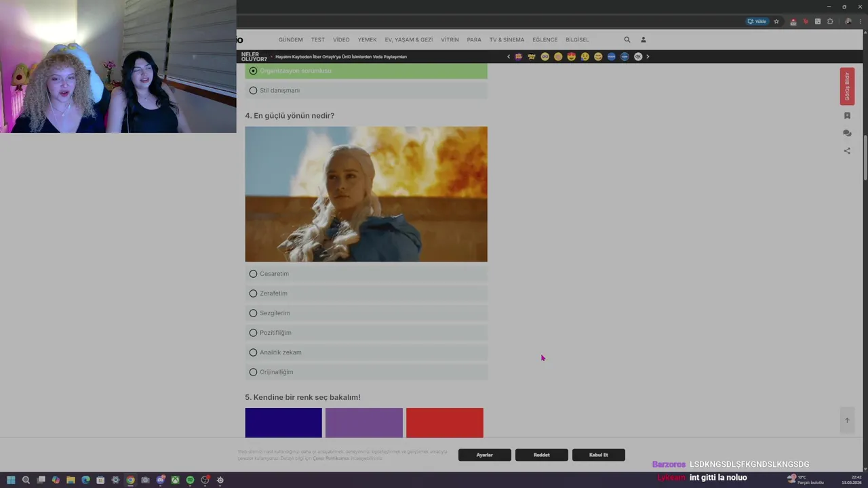
Task: Open the TV & SİNEMA menu item
Action: (507, 40)
